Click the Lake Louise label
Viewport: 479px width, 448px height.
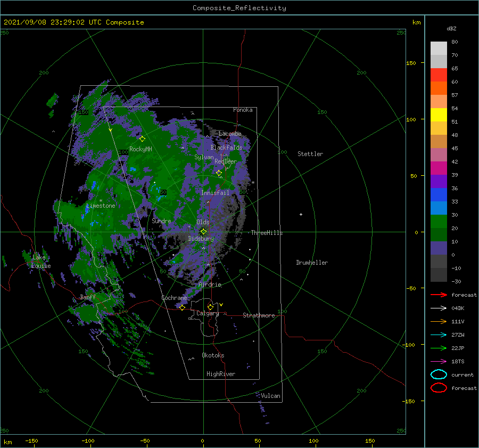coord(41,262)
